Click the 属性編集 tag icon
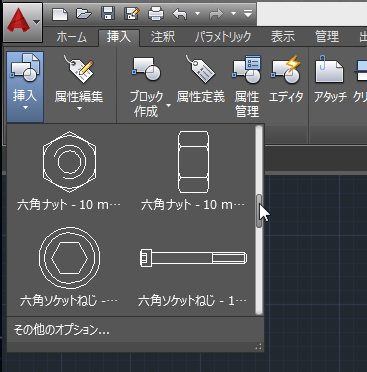 [79, 69]
